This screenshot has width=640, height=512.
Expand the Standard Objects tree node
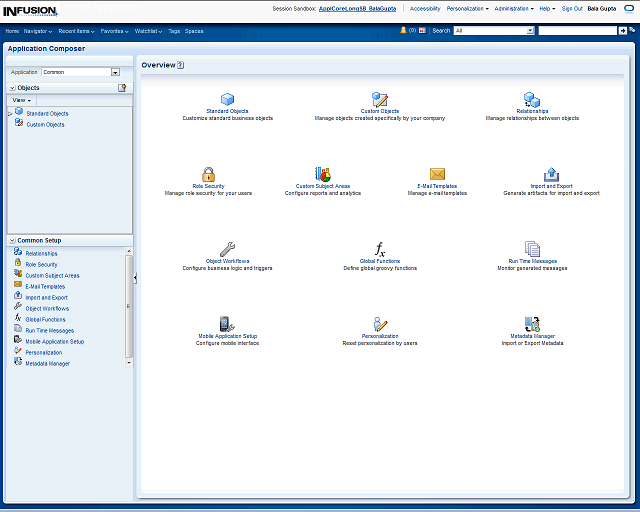click(10, 114)
